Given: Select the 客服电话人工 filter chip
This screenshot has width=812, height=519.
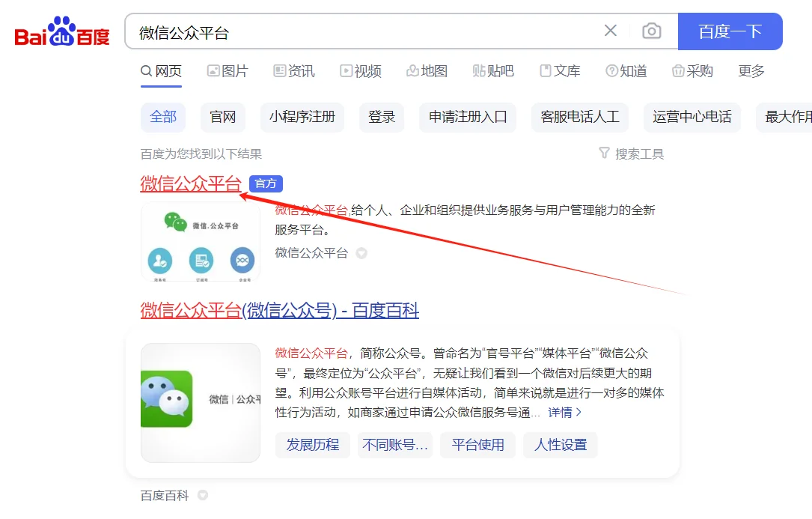Looking at the screenshot, I should (580, 117).
